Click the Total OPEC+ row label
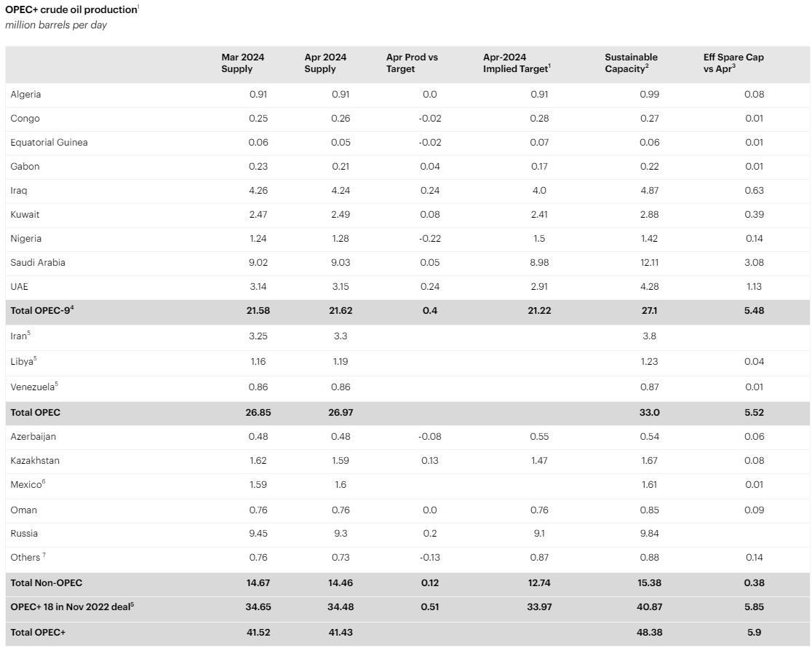 coord(38,633)
